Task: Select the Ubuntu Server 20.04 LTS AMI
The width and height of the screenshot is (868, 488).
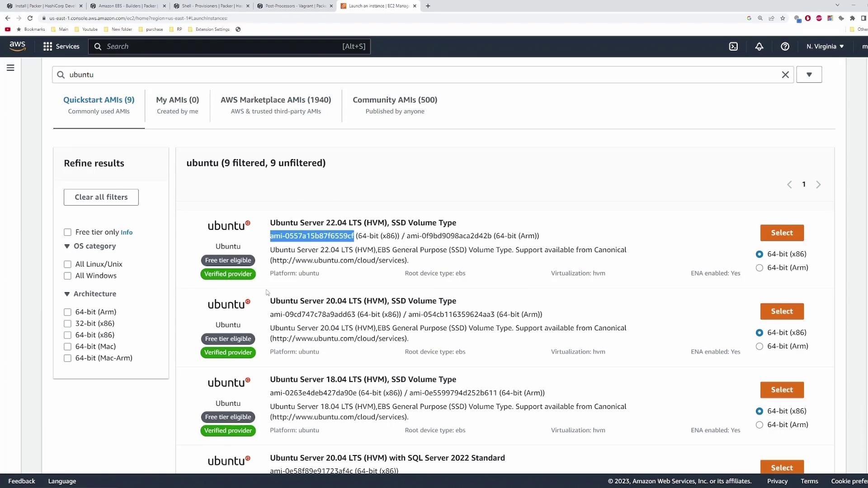Action: pos(782,311)
